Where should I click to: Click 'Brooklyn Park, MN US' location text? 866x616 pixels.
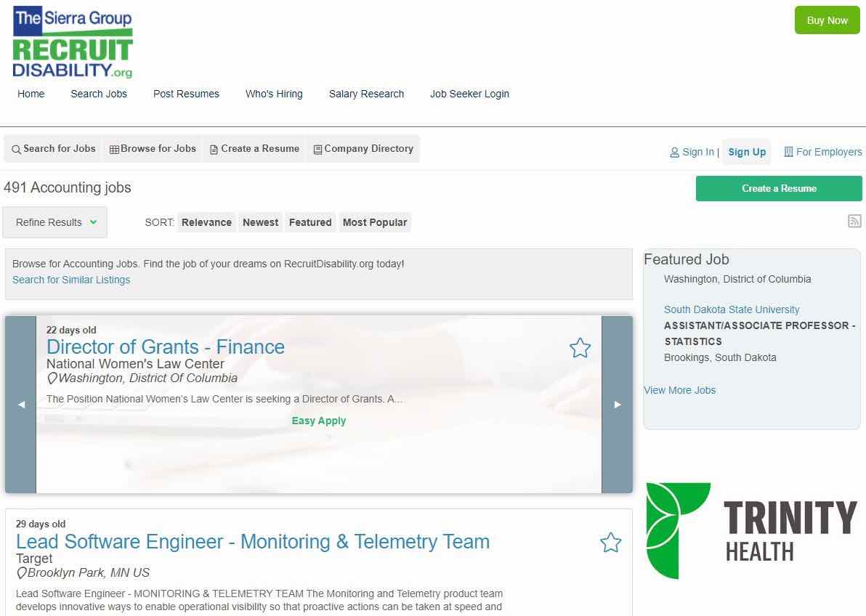[89, 573]
